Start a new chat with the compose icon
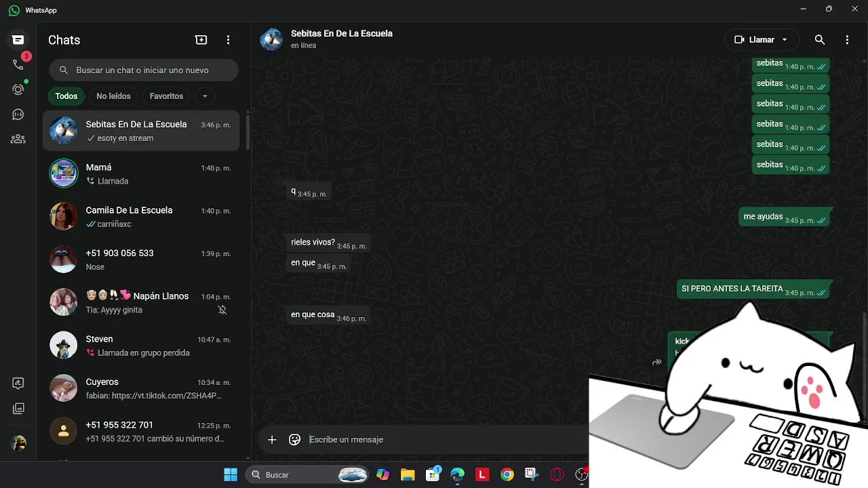Screen dimensions: 868x488 pos(201,40)
